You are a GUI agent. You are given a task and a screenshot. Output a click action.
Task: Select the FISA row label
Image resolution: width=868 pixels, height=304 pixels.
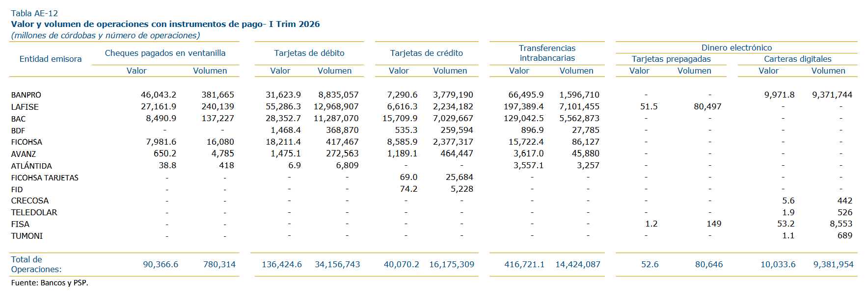[x=20, y=224]
